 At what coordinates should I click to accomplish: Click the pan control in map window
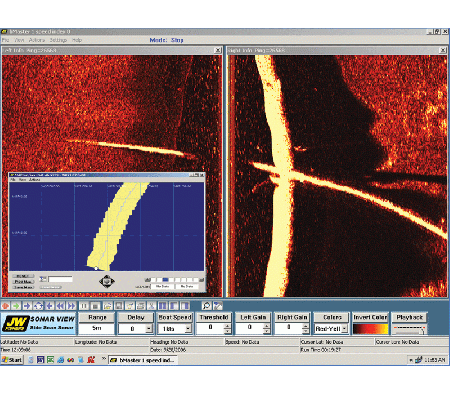(107, 282)
